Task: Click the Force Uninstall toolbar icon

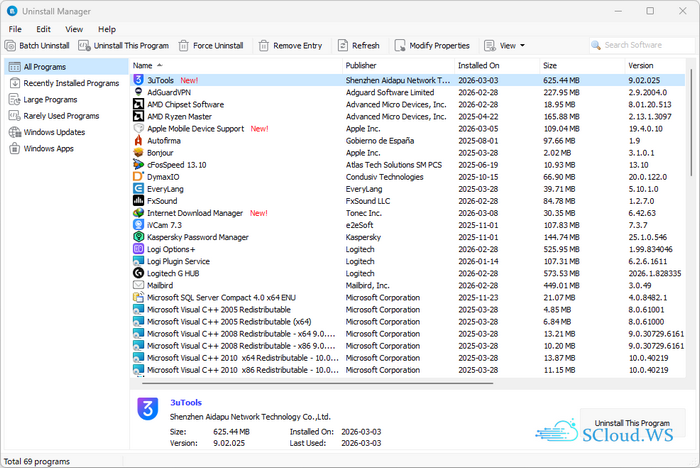Action: click(185, 45)
